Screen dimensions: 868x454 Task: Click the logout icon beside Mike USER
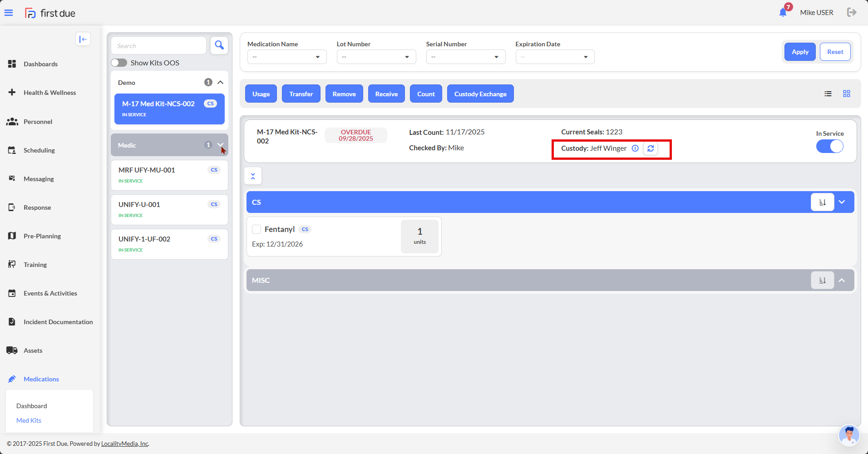click(852, 12)
